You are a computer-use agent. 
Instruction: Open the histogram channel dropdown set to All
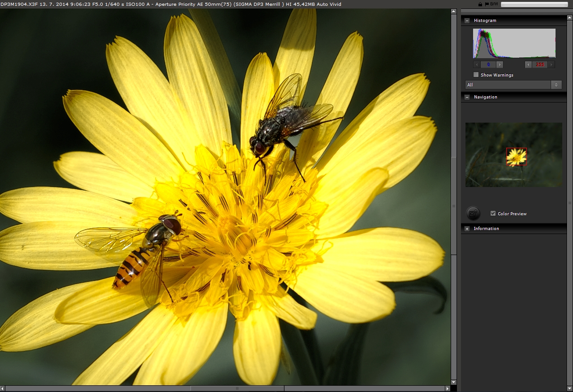point(513,85)
